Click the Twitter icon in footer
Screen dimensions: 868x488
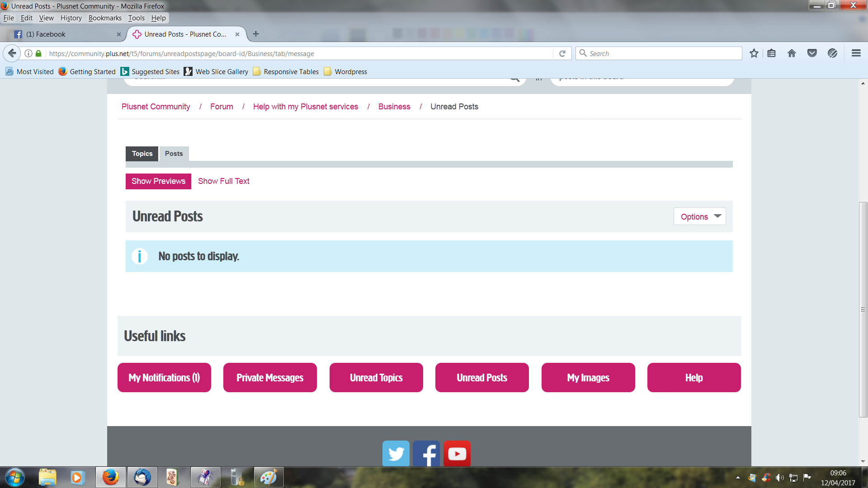click(396, 453)
